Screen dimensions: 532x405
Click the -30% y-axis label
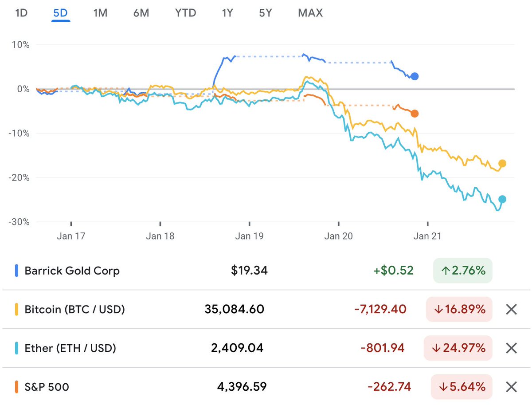point(19,222)
